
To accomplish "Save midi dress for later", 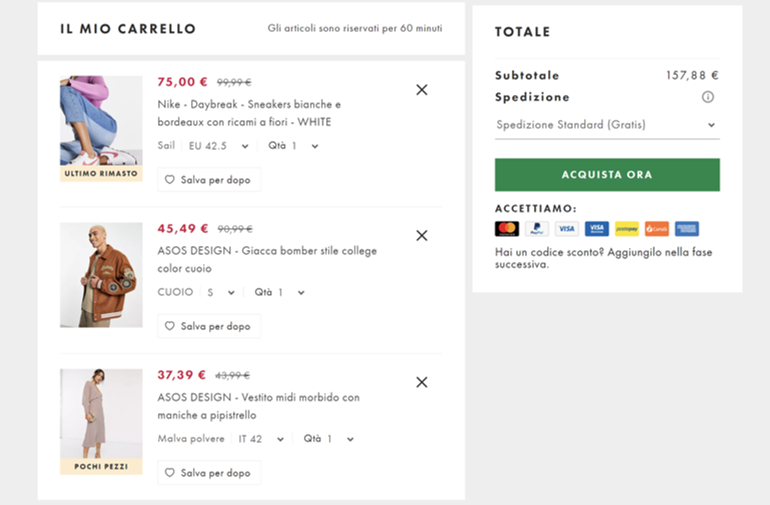I will [x=209, y=472].
